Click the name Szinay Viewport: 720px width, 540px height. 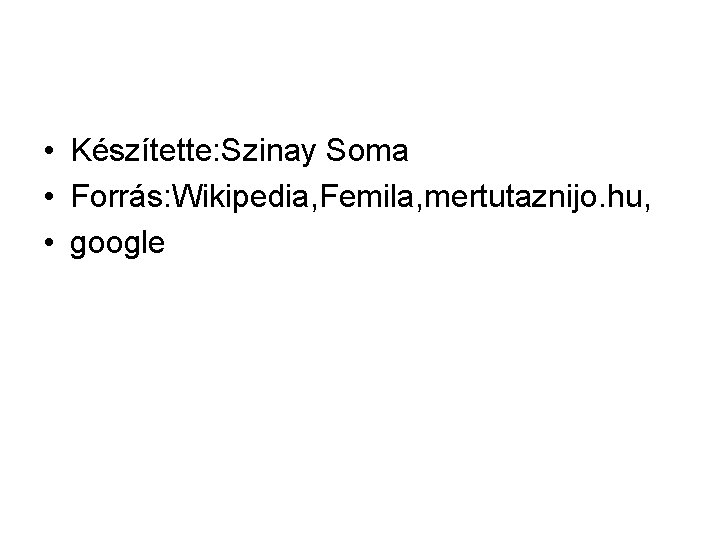(x=269, y=151)
